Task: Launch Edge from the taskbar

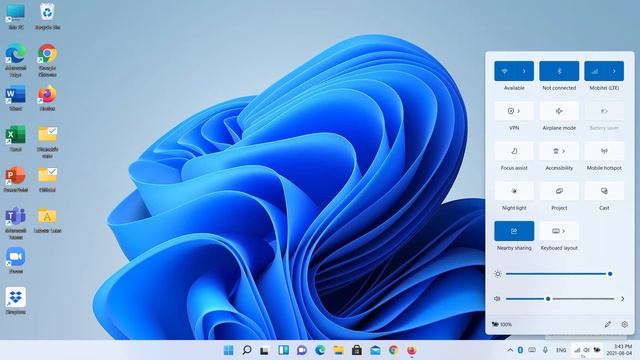Action: (x=320, y=350)
